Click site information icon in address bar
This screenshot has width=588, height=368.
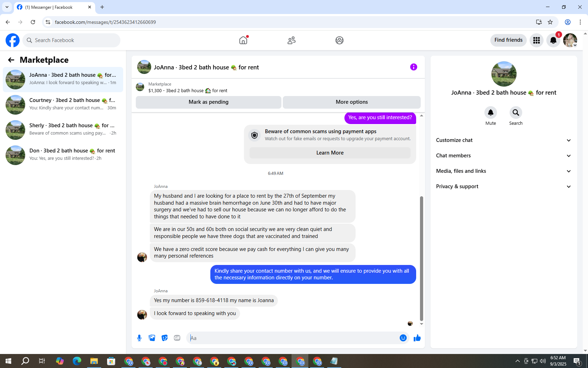click(x=48, y=22)
